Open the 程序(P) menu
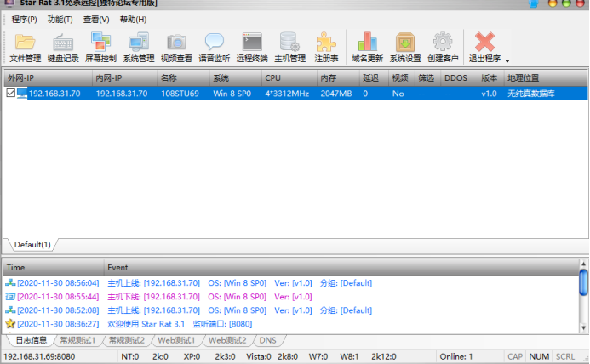 [24, 20]
